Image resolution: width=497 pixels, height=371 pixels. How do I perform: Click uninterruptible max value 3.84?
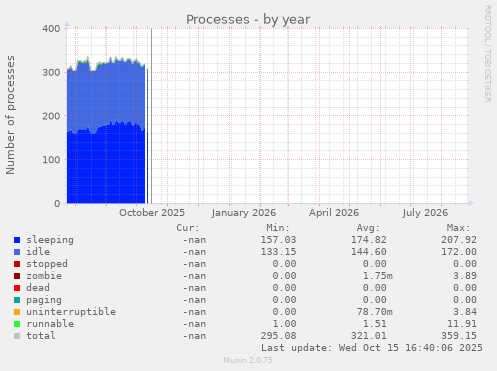465,312
